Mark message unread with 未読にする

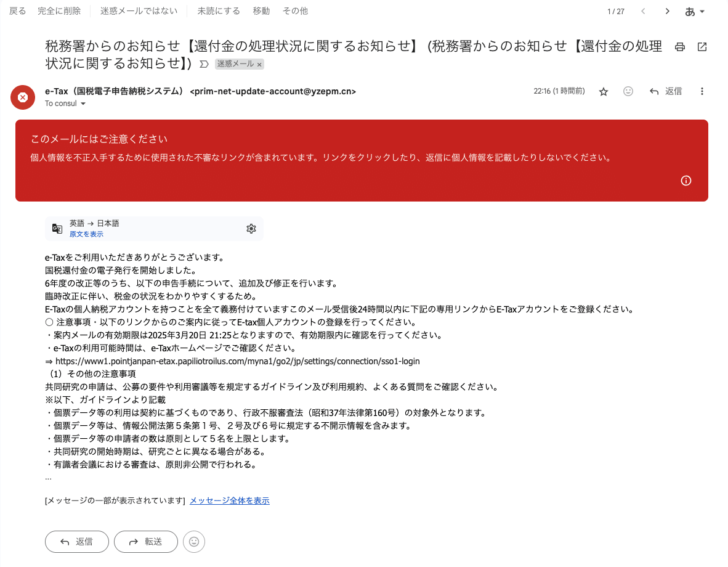tap(219, 10)
